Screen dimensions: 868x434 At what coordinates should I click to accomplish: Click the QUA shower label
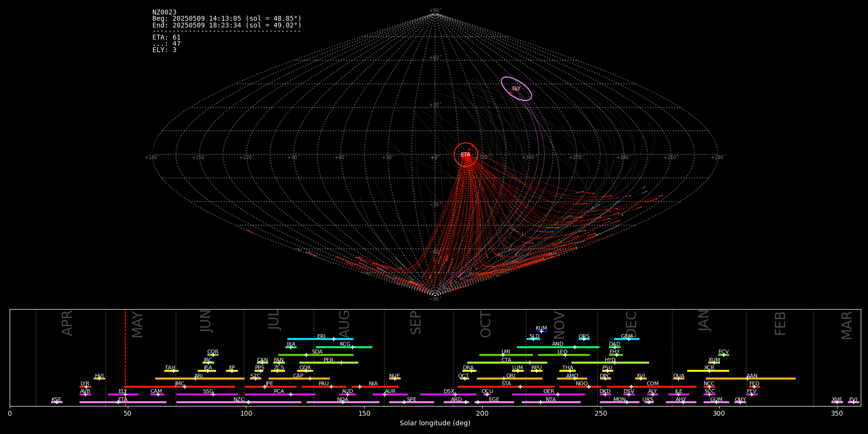coord(678,376)
